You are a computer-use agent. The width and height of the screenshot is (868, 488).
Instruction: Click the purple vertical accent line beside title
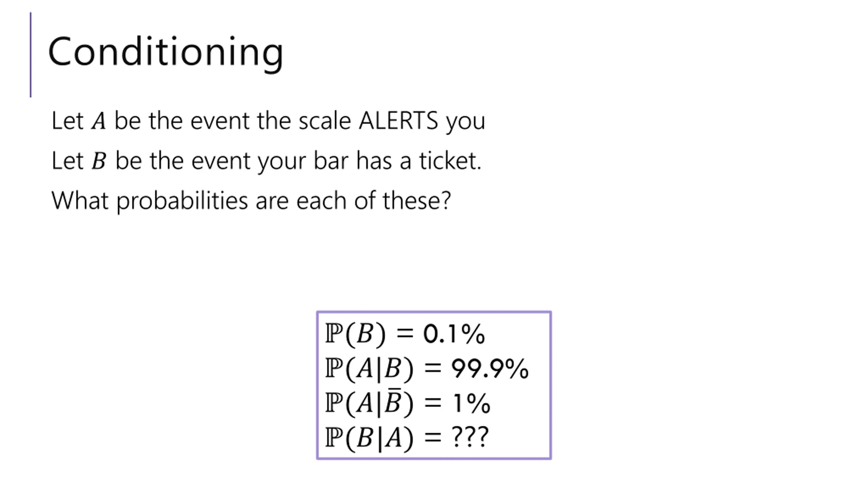pyautogui.click(x=31, y=55)
